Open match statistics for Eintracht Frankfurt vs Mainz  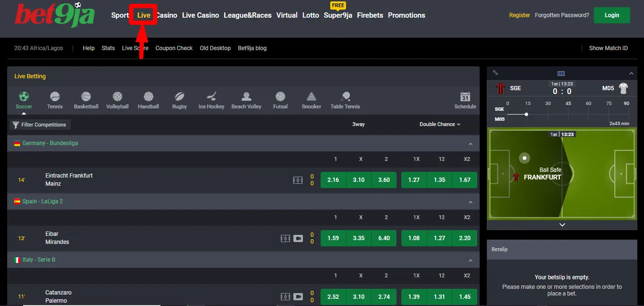[298, 179]
